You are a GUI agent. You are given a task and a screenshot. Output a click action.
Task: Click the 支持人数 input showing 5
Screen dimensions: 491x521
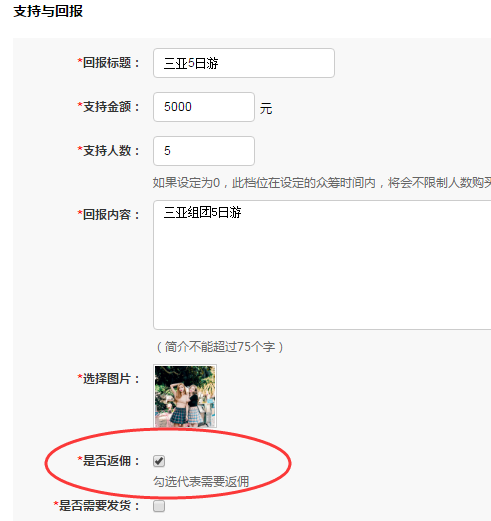click(204, 151)
